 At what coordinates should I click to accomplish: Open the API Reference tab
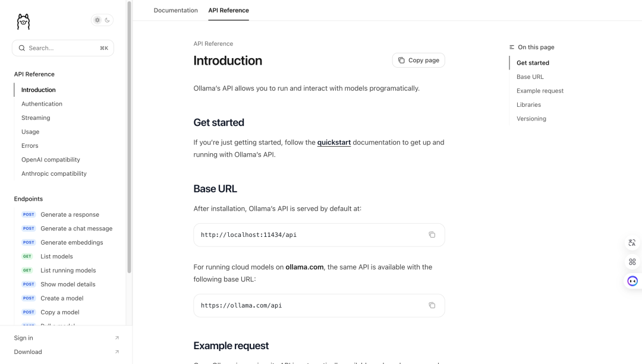228,10
